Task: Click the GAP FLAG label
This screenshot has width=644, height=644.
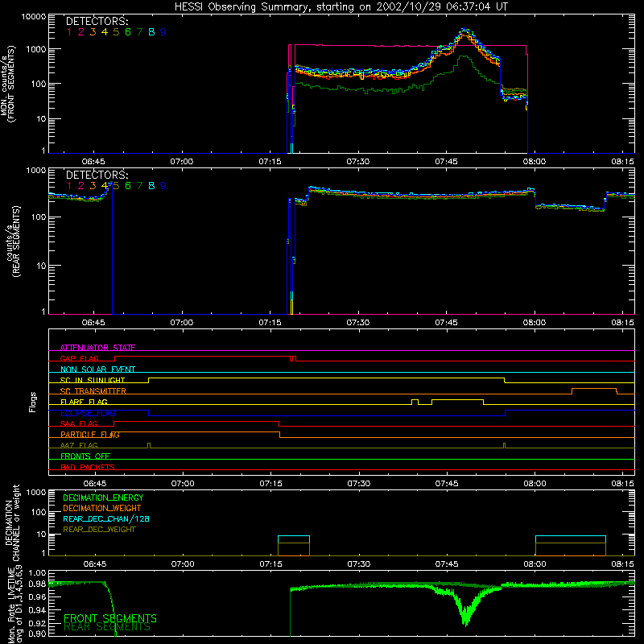Action: pos(79,358)
